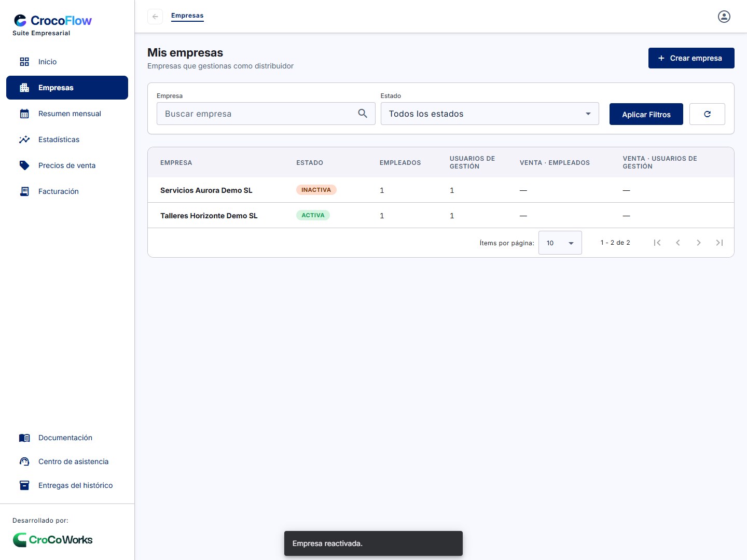
Task: Open the Estado filter dropdown
Action: click(x=490, y=114)
